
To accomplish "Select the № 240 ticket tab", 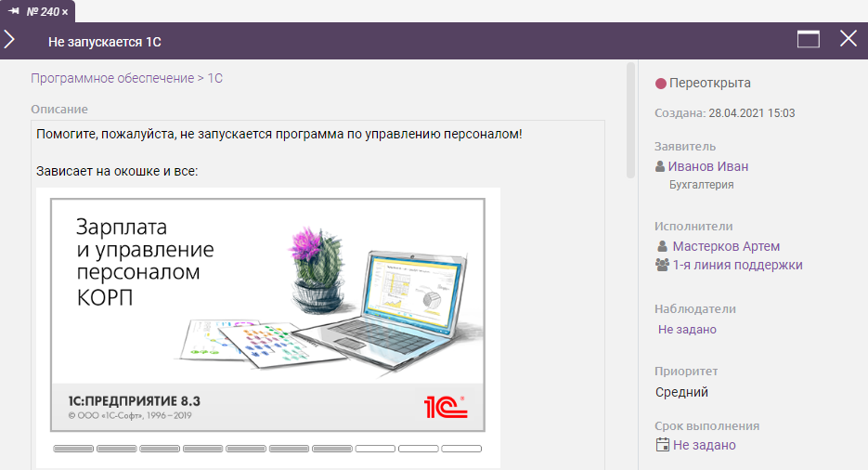I will pos(37,11).
